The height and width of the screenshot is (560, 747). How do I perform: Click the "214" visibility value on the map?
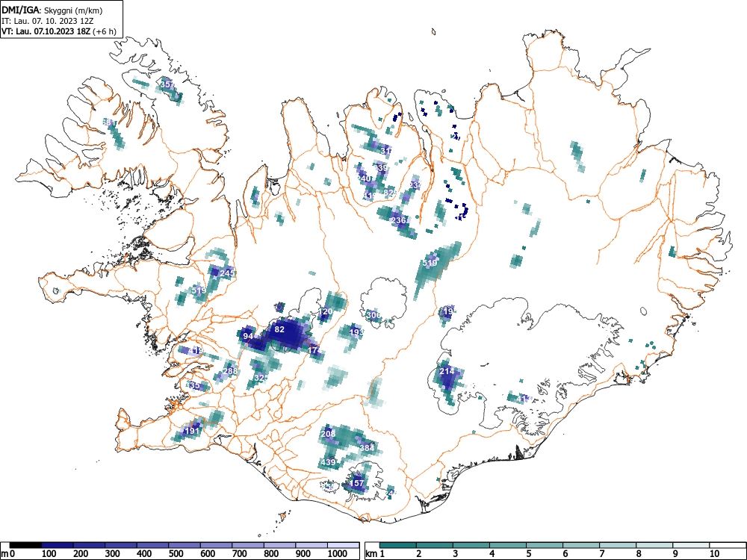(447, 371)
